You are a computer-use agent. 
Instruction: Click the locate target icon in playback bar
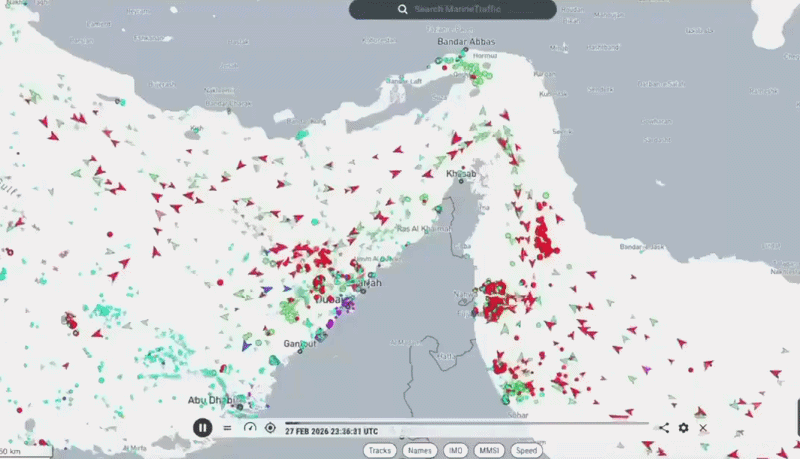click(270, 428)
